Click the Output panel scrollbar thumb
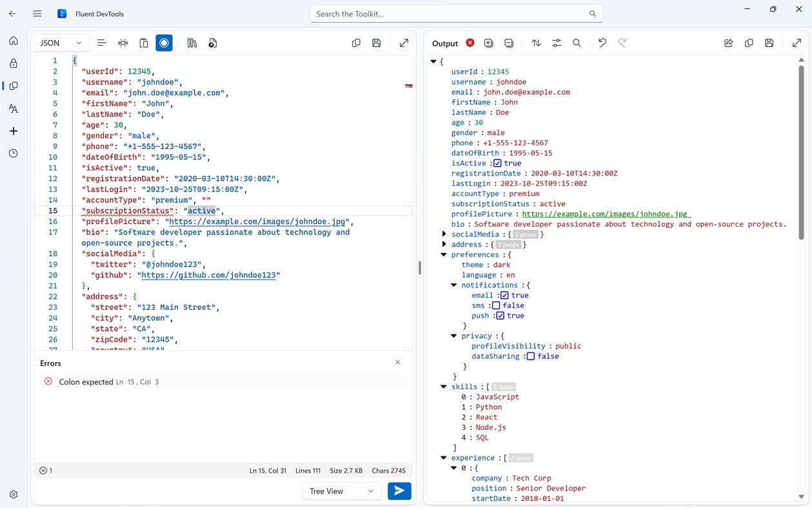Screen dimensions: 812x508 click(x=802, y=152)
